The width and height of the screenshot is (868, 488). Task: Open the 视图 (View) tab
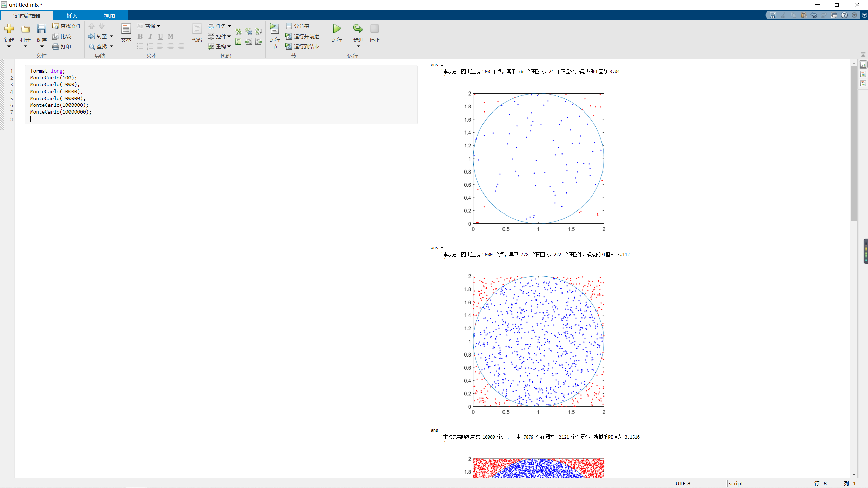coord(109,16)
